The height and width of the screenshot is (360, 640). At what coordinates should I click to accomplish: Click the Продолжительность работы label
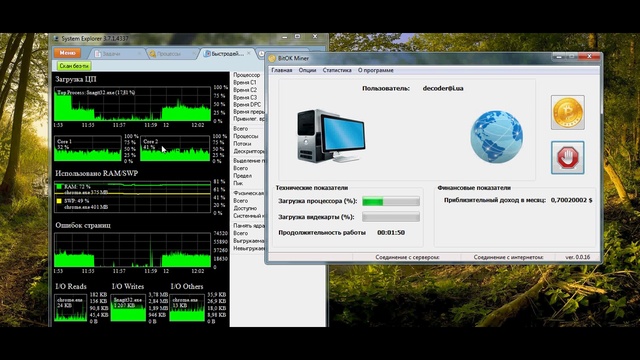coord(322,233)
